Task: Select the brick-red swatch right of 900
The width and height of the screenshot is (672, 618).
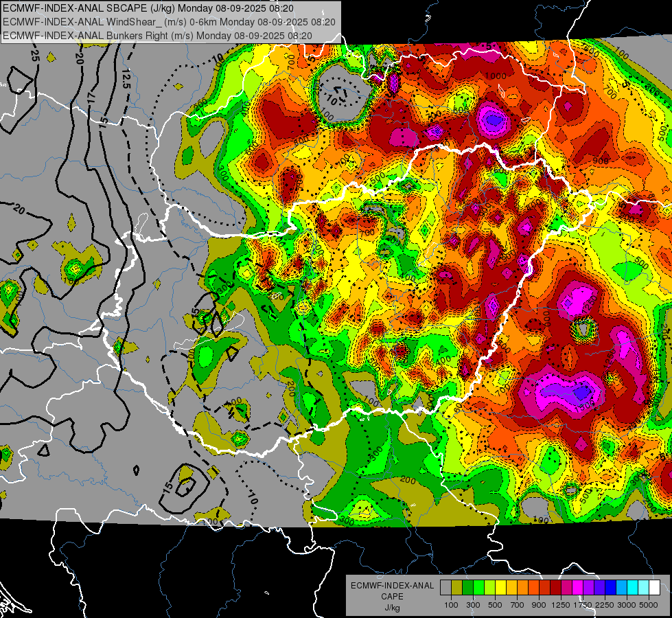Action: coord(545,587)
